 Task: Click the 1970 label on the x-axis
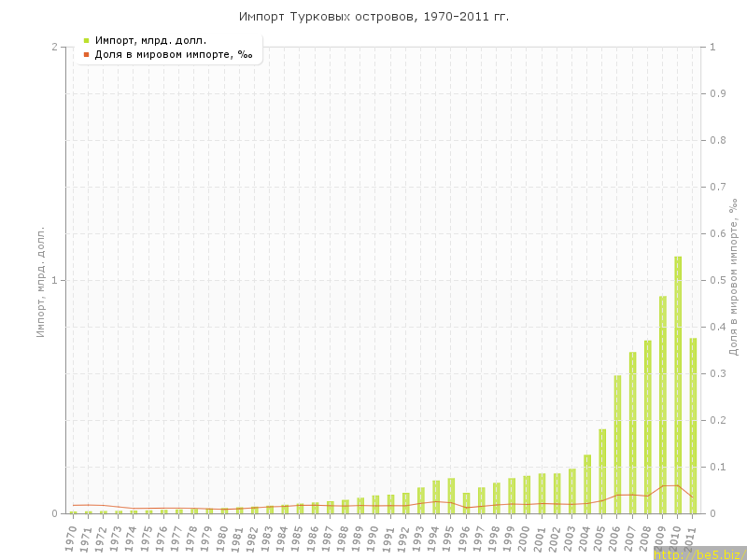(x=71, y=537)
